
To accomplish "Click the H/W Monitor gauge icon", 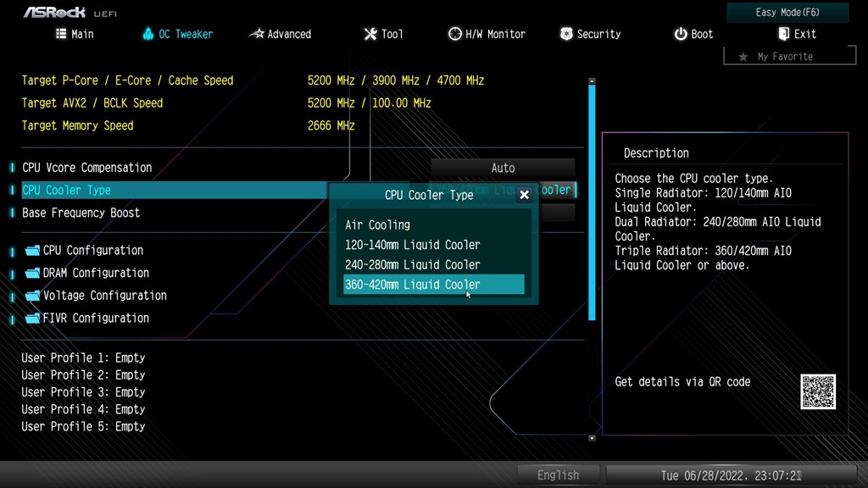I will click(454, 34).
